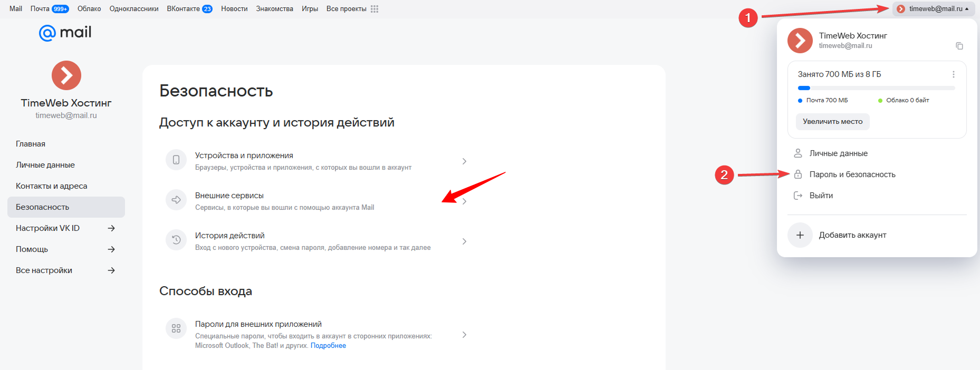Click the Способы входа heading
Screen dimensions: 980x370
[x=206, y=291]
